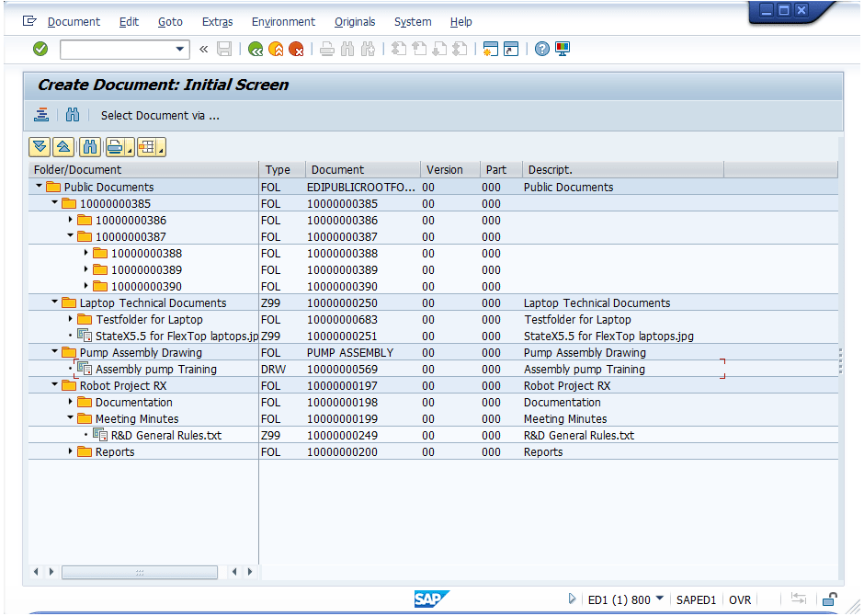Open the Goto menu
Screen dimensions: 864x616
pyautogui.click(x=170, y=21)
